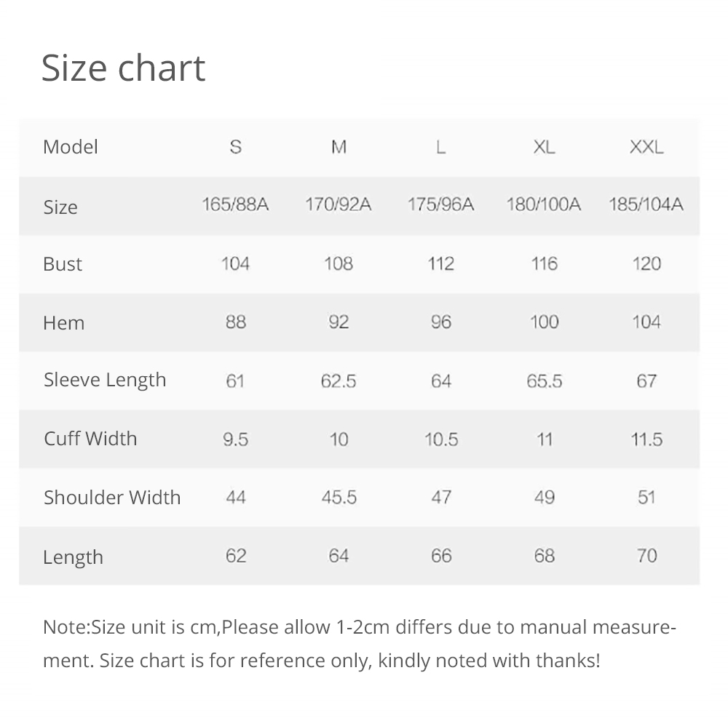Click the Sleeve Length row label
This screenshot has width=728, height=721.
(x=105, y=380)
